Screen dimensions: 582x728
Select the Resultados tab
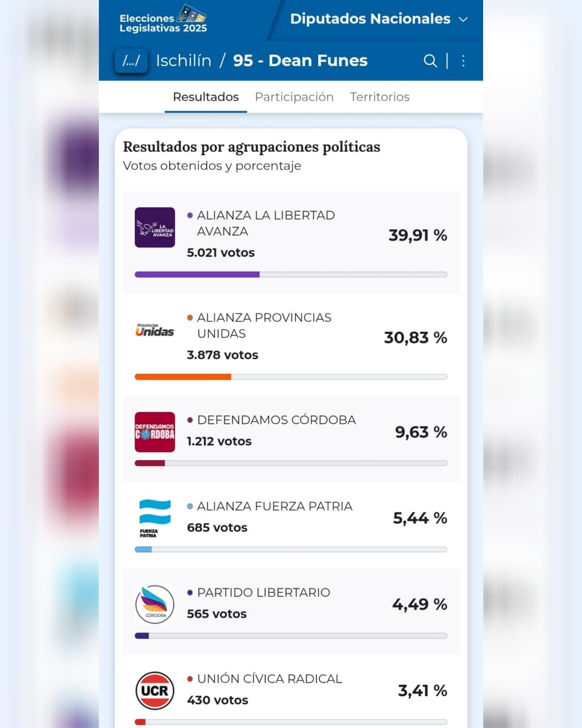click(206, 97)
